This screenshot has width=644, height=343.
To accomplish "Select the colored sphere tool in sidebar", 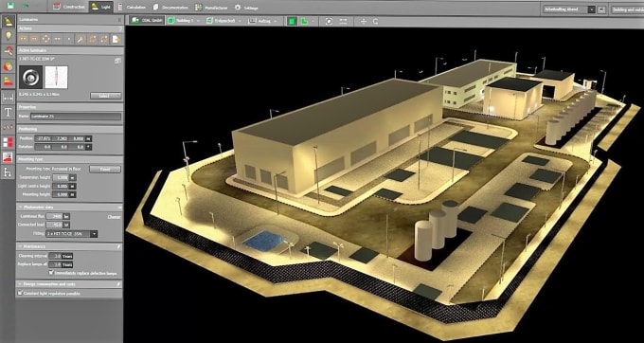I will (x=9, y=66).
